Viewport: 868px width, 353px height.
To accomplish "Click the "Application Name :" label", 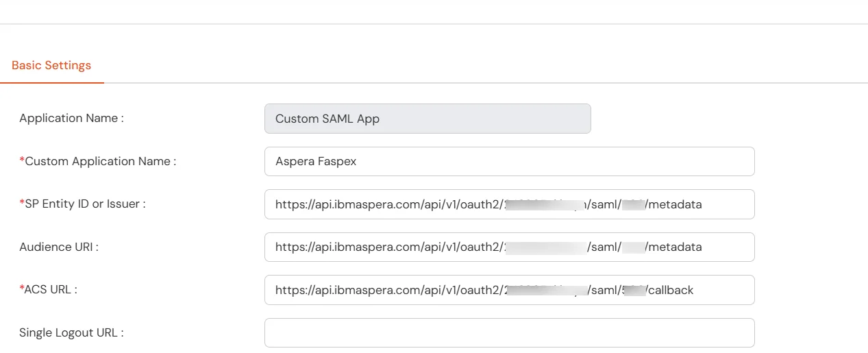I will 71,118.
